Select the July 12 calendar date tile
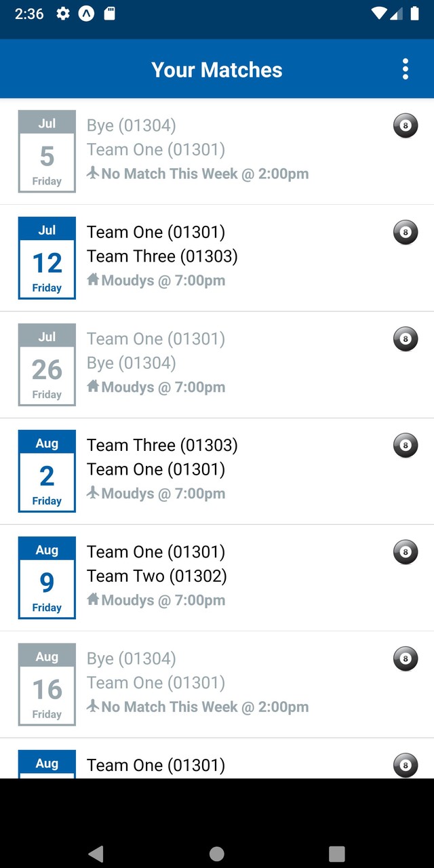434x868 pixels. (46, 258)
